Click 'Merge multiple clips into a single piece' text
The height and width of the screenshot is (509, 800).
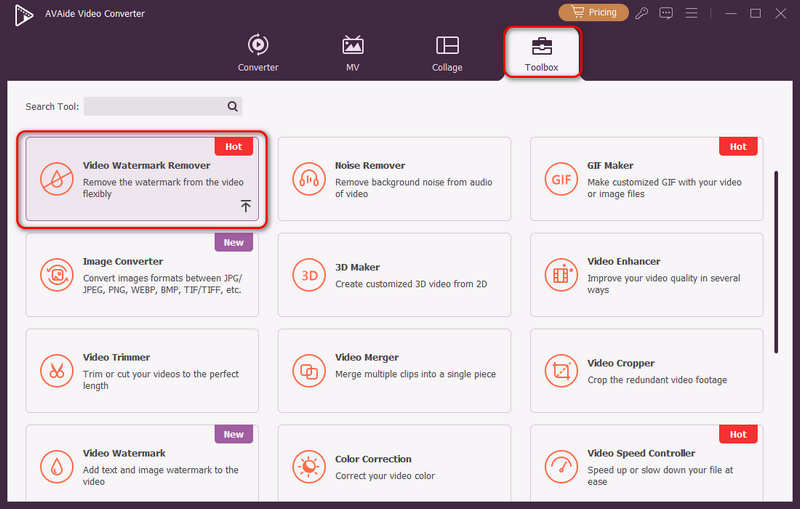(415, 374)
